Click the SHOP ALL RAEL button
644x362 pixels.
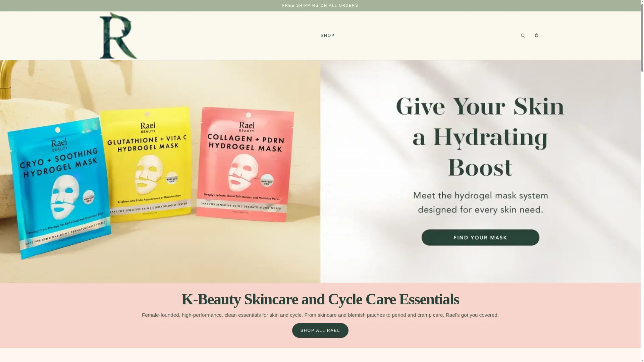coord(320,330)
